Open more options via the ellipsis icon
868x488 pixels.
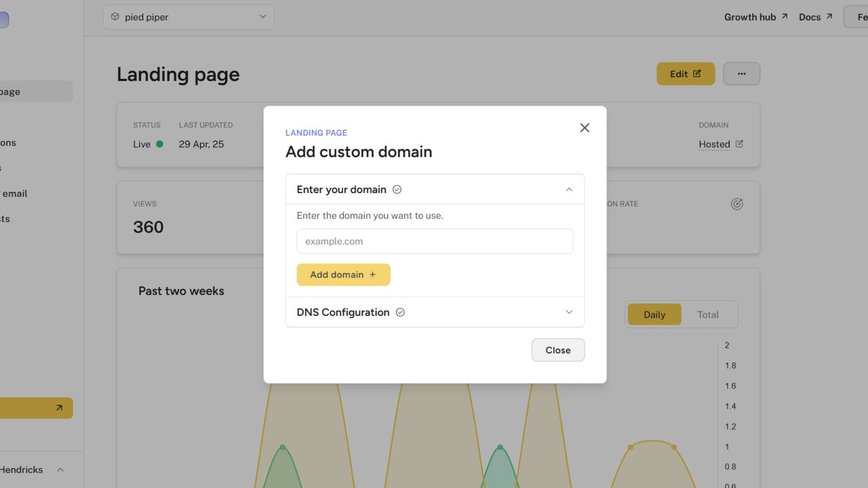pos(741,73)
